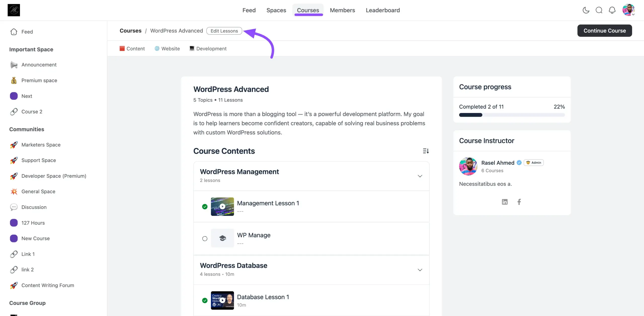Click the Edit Lessons button

pyautogui.click(x=224, y=31)
